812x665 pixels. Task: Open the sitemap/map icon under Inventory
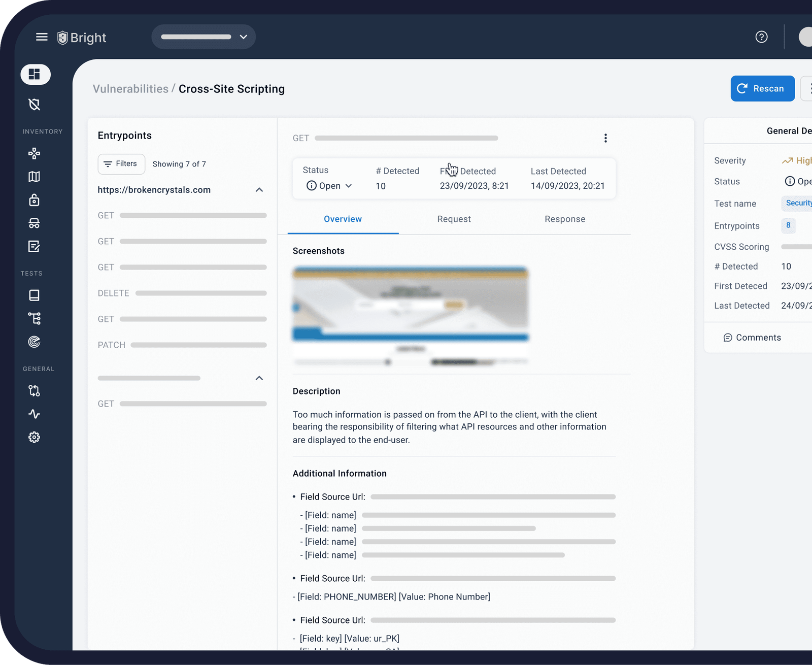(34, 176)
